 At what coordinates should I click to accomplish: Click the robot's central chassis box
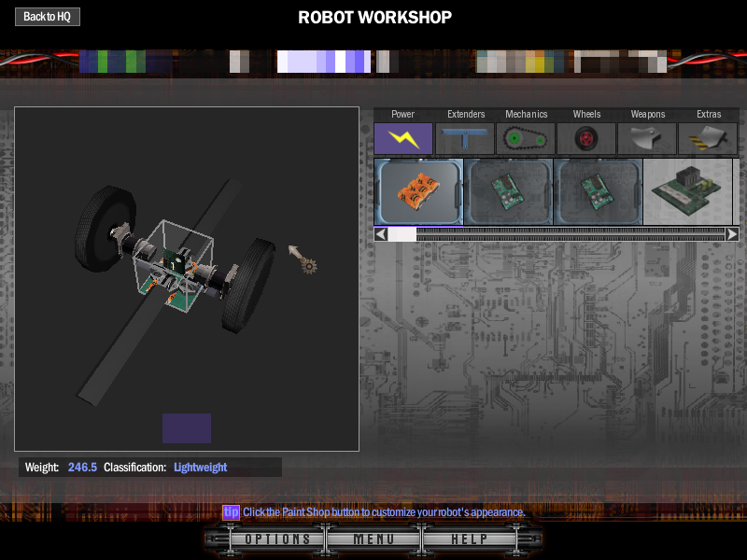tap(173, 266)
